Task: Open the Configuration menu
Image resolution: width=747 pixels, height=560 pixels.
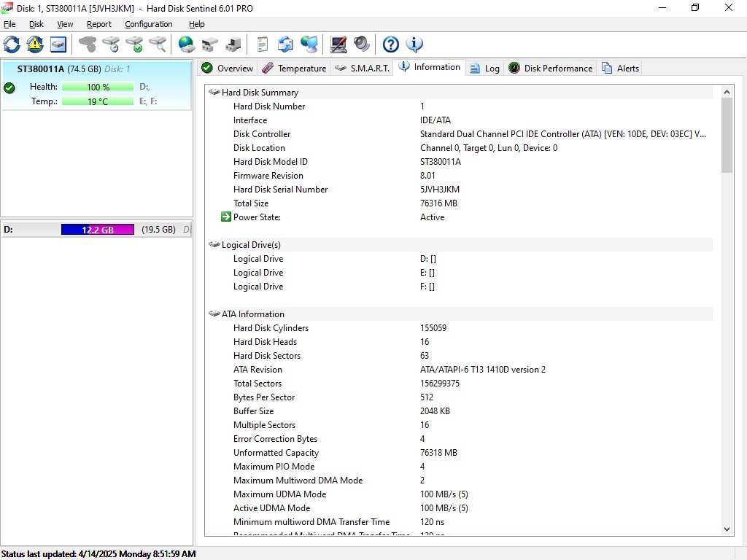Action: point(149,24)
